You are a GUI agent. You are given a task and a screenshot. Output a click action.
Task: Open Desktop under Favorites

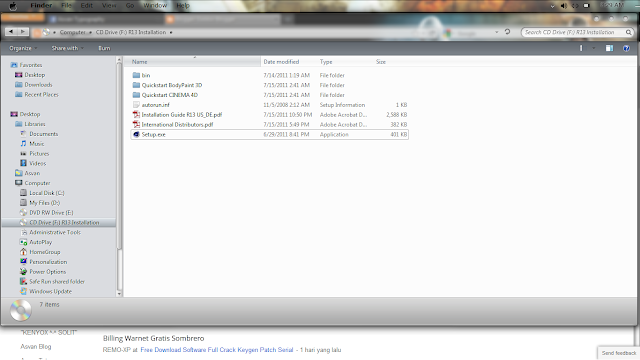click(x=35, y=75)
